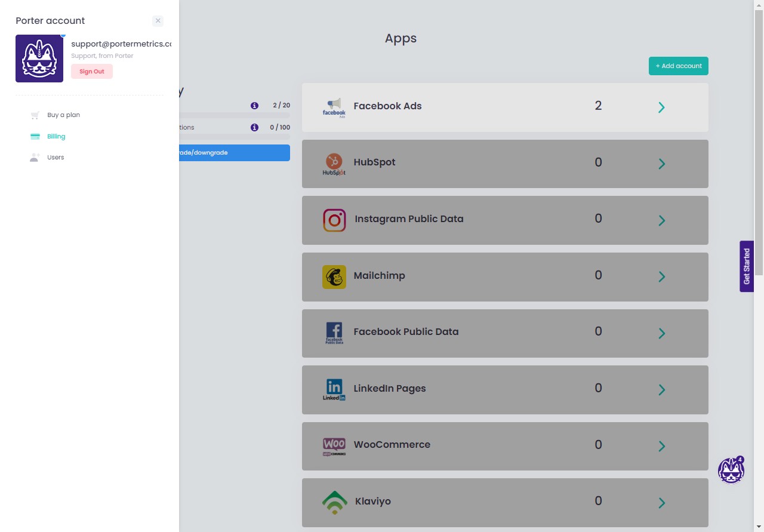Click the Add account button
The width and height of the screenshot is (764, 532).
click(679, 66)
